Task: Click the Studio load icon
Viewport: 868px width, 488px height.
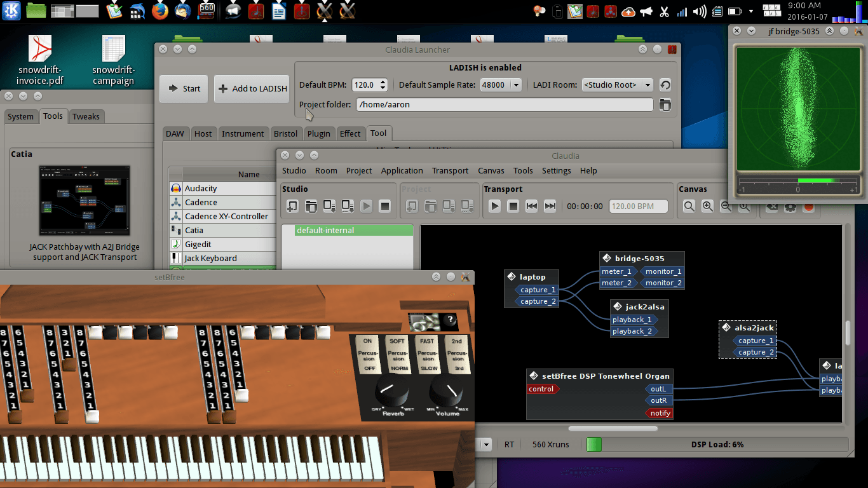Action: [311, 206]
